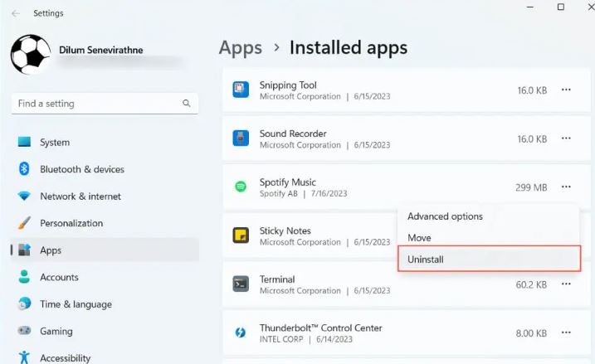Viewport: 595px width, 364px height.
Task: Click the Gaming controller icon
Action: click(x=24, y=331)
